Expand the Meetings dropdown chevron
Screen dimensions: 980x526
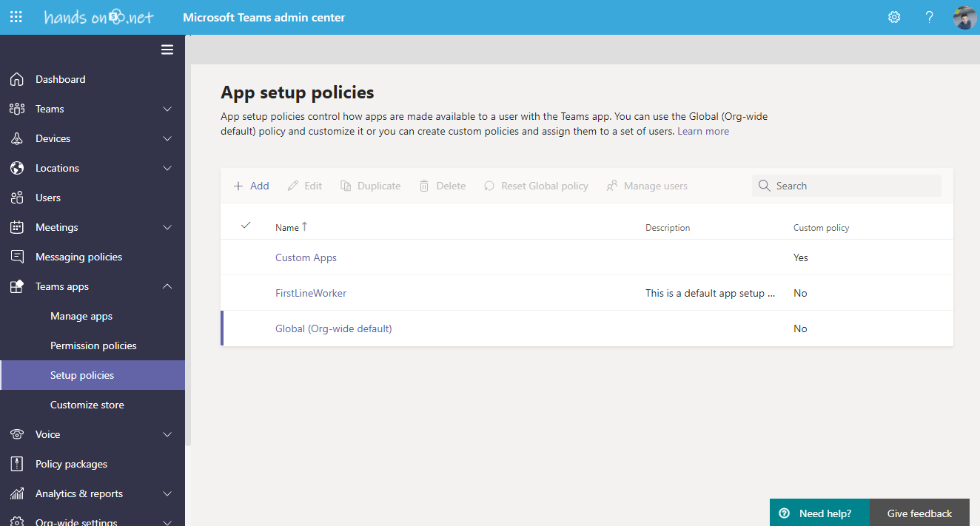(x=167, y=227)
